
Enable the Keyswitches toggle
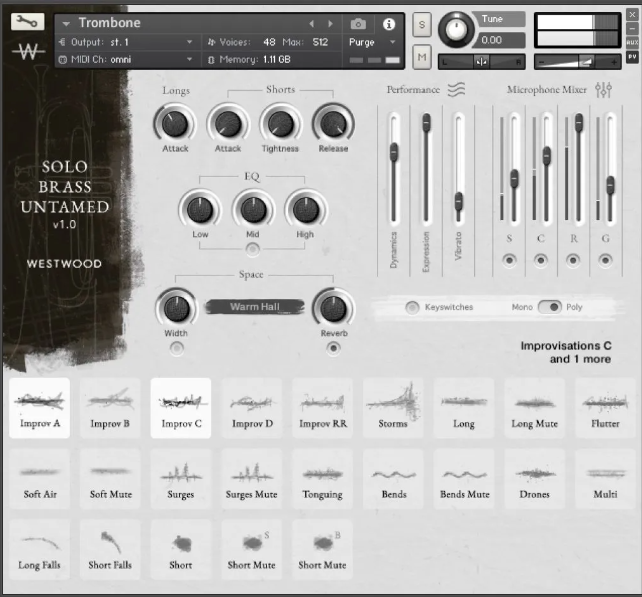point(412,307)
